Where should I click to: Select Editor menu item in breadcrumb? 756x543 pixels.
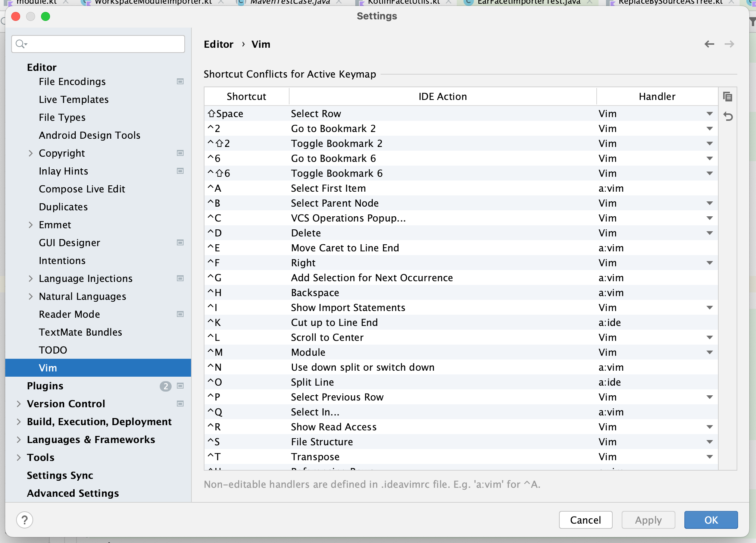(217, 44)
